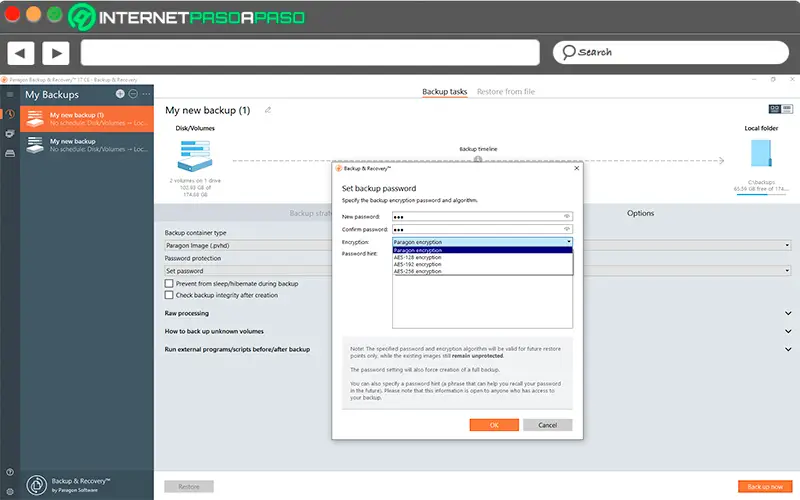The image size is (800, 500).
Task: Click the browser forward arrow button
Action: point(56,53)
